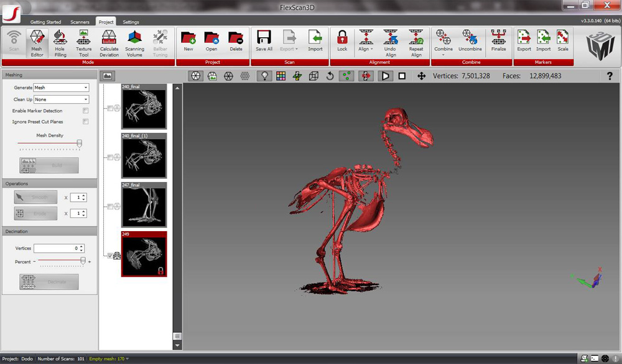This screenshot has height=364, width=622.
Task: Click the play button in viewport toolbar
Action: [x=385, y=76]
